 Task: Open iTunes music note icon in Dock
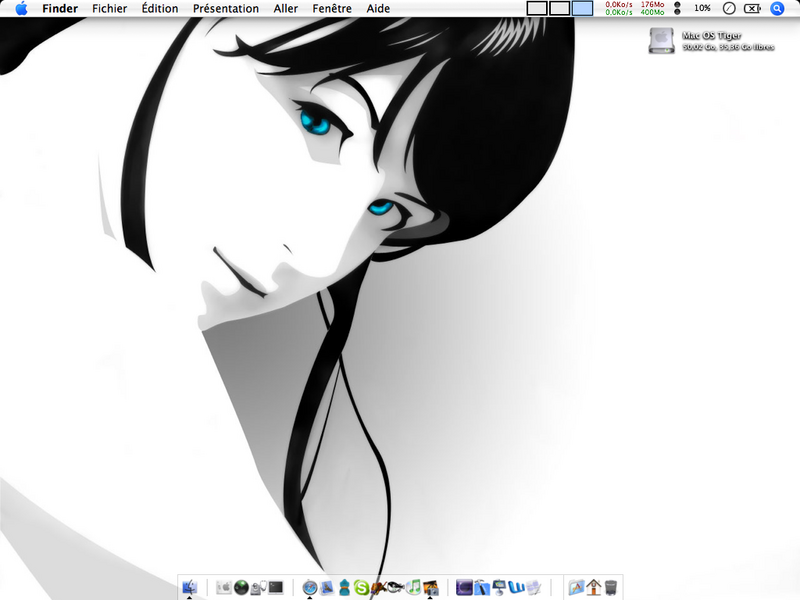click(414, 587)
